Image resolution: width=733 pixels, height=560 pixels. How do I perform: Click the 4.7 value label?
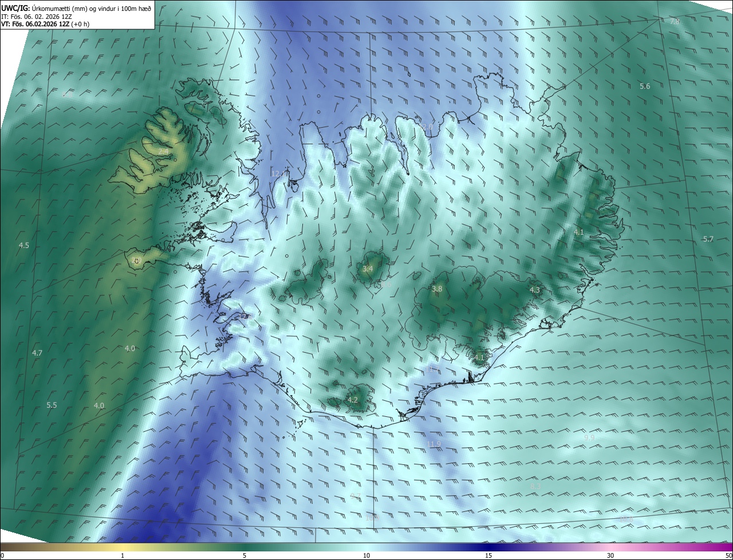37,353
